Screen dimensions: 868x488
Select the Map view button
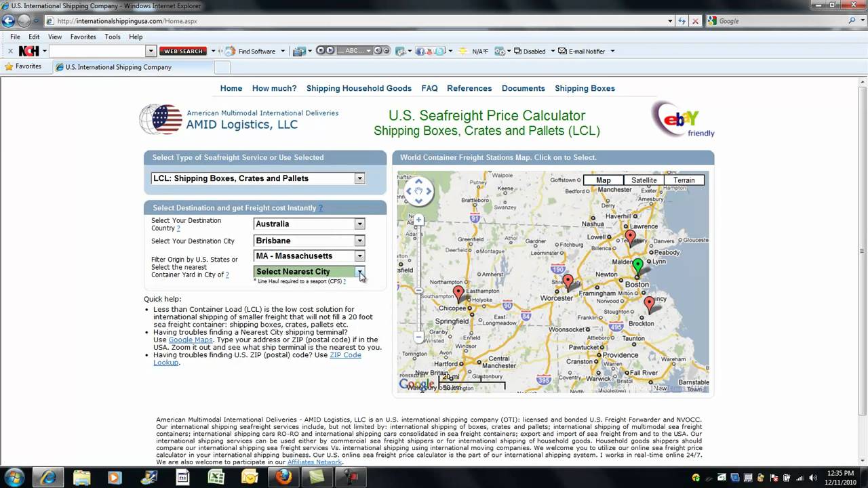(604, 180)
